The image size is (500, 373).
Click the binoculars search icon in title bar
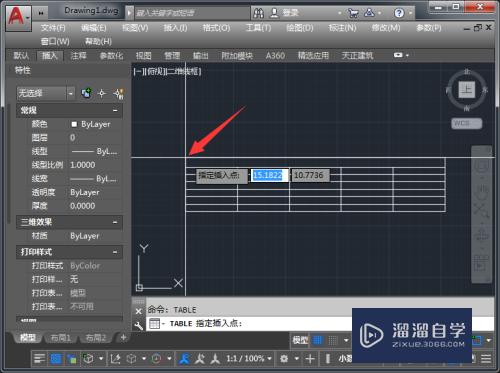259,13
